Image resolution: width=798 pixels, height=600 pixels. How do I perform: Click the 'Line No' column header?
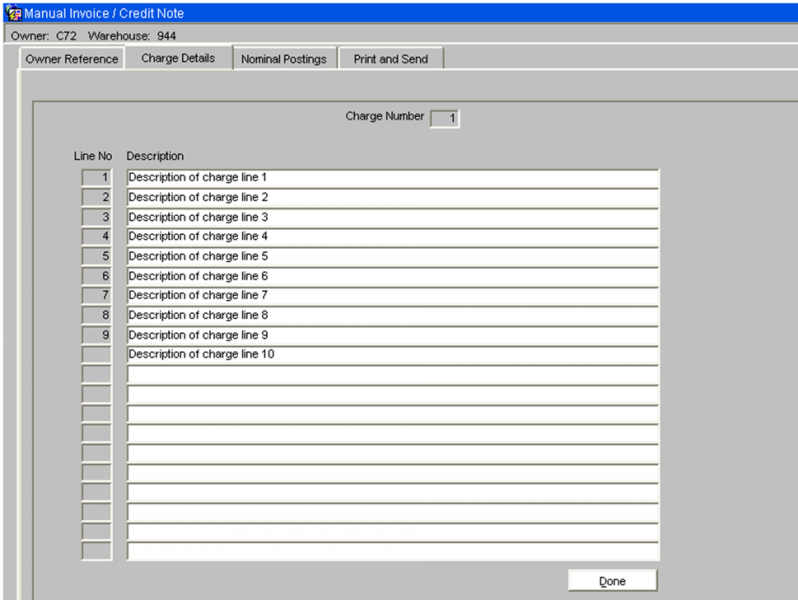pyautogui.click(x=93, y=156)
